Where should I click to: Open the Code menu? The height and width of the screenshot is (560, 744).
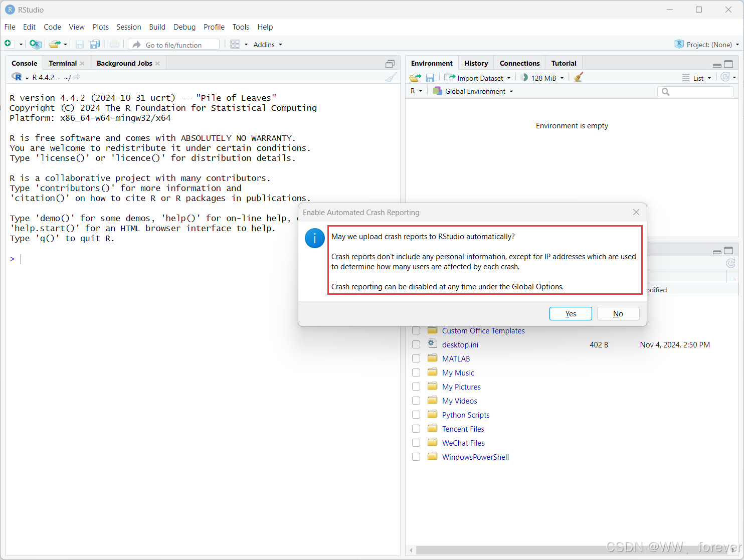(x=52, y=27)
